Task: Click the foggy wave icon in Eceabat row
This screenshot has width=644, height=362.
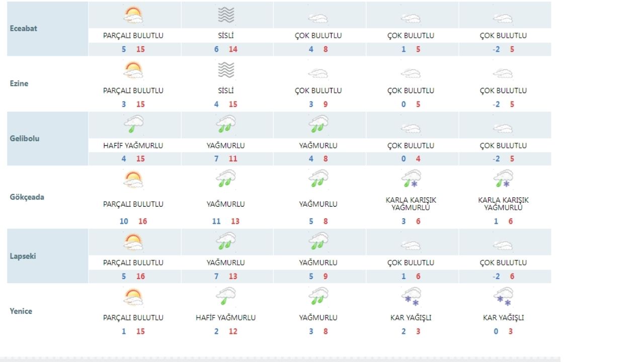Action: [x=226, y=15]
